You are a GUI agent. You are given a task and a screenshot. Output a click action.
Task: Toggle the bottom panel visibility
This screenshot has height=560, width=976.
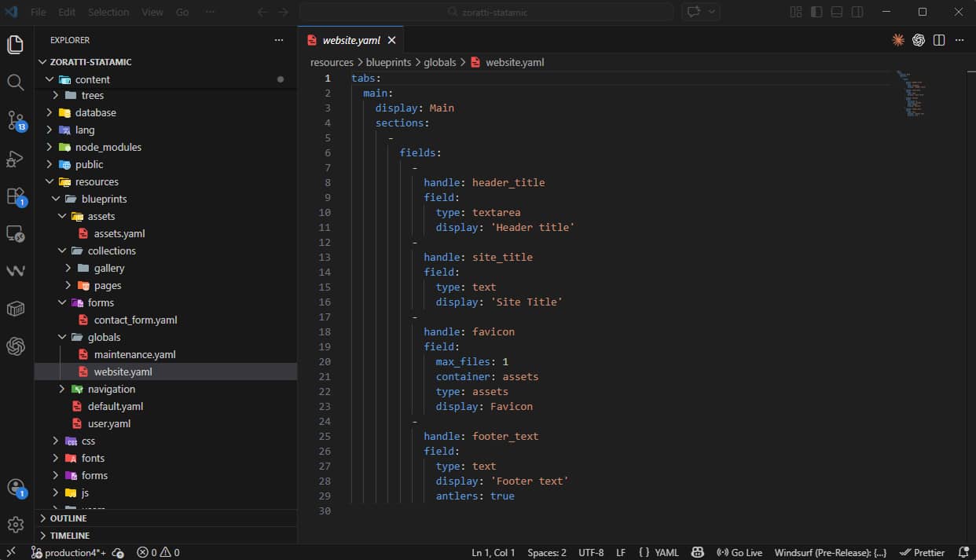pyautogui.click(x=835, y=12)
